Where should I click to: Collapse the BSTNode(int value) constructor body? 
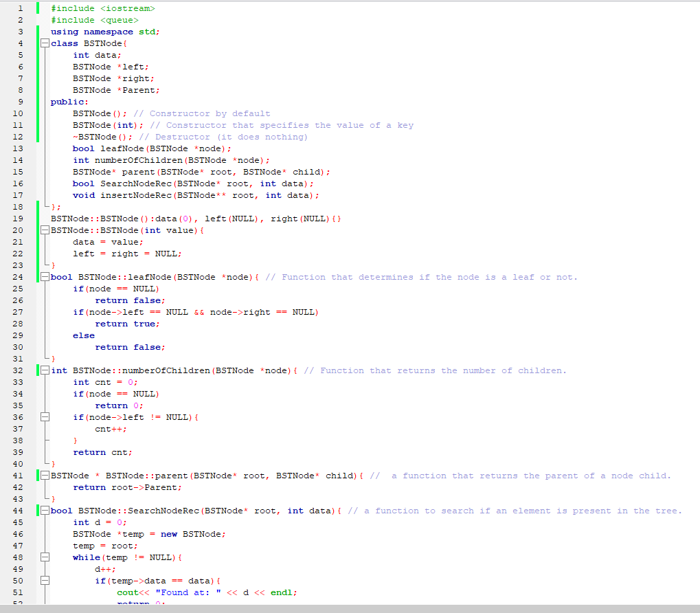[44, 230]
